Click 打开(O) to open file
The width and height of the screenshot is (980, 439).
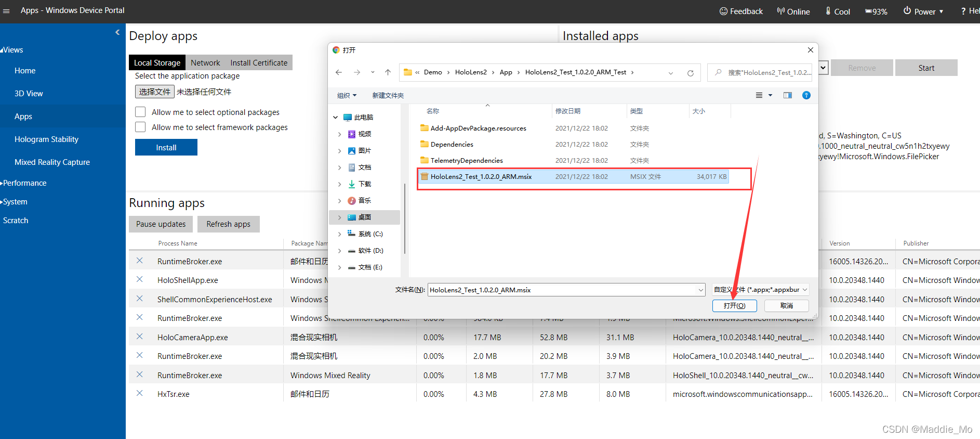[x=734, y=305]
